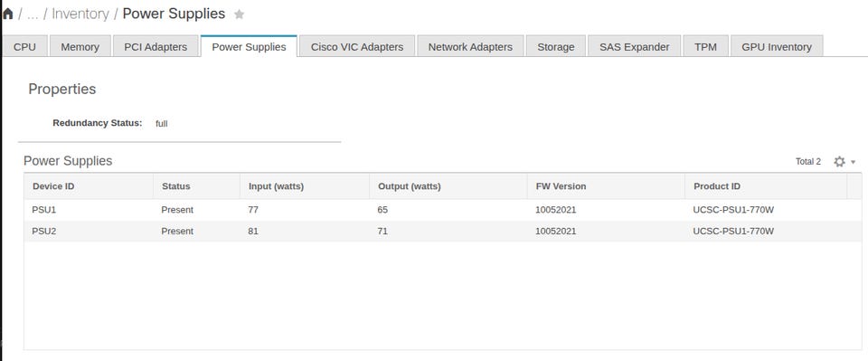Viewport: 868px width, 361px height.
Task: Open the PCI Adapters tab
Action: click(x=156, y=46)
